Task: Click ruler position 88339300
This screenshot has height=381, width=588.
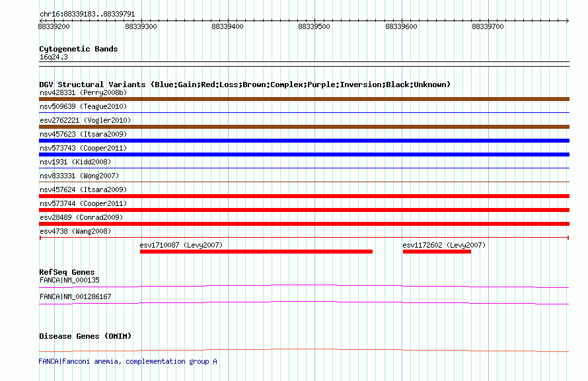Action: click(x=141, y=26)
